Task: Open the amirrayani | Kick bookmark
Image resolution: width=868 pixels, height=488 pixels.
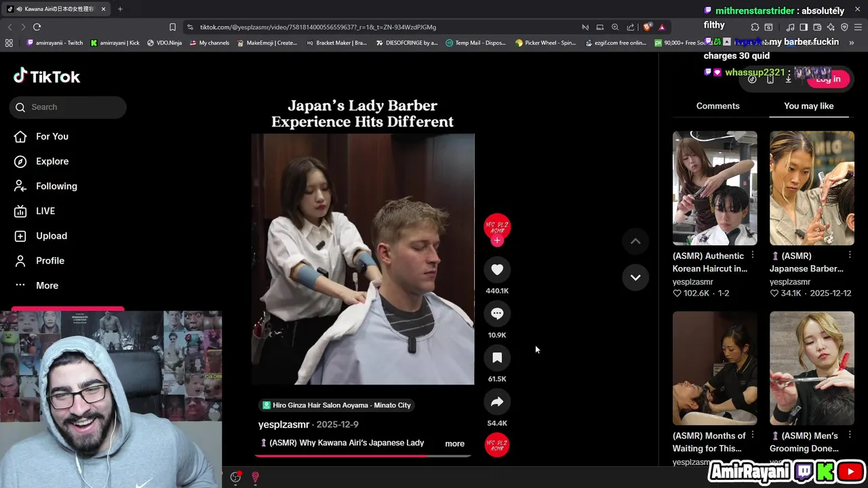Action: click(115, 43)
